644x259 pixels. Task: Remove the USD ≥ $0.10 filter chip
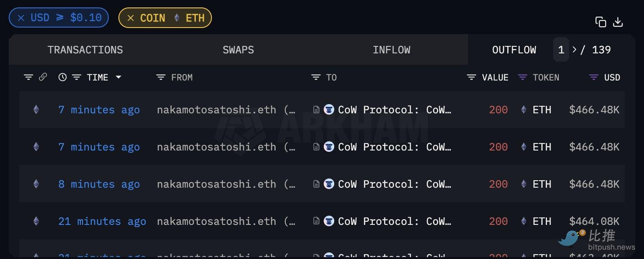[x=21, y=18]
